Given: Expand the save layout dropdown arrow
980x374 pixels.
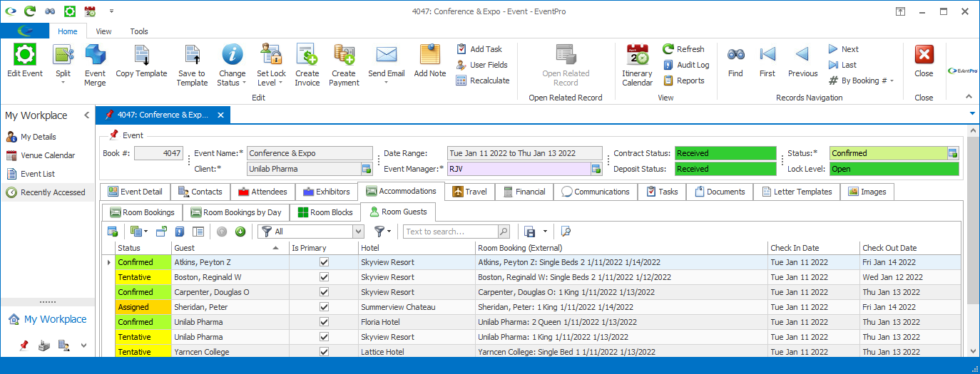Looking at the screenshot, I should [545, 232].
